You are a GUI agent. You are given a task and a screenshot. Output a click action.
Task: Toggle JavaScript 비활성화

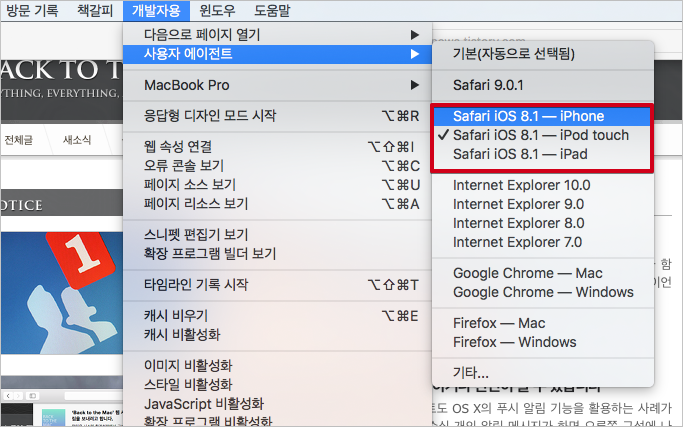277,403
